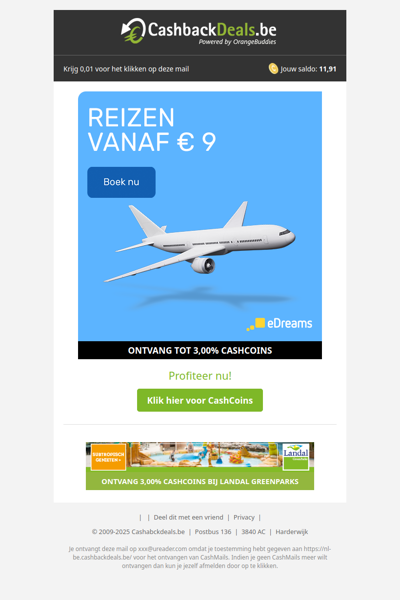Click the eDreams yellow squares logo
This screenshot has height=600, width=400.
256,324
